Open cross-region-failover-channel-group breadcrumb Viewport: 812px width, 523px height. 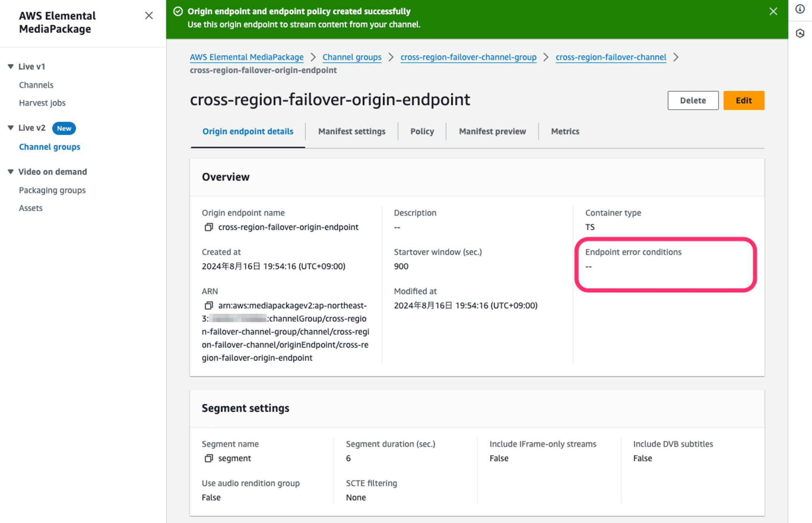469,57
